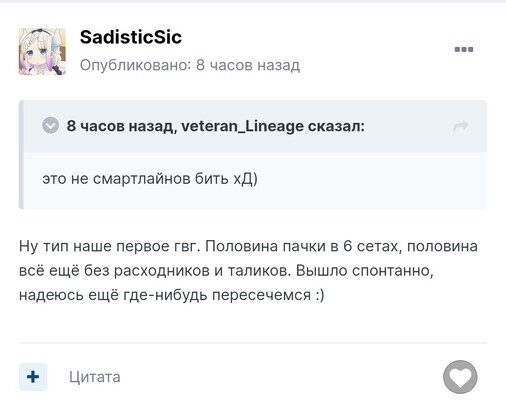Click the word 'сказал:' in quote header
Image resolution: width=506 pixels, height=400 pixels.
tap(336, 126)
